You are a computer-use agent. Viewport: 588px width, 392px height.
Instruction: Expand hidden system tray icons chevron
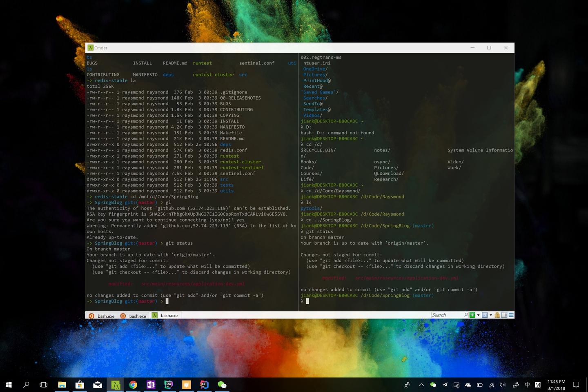click(421, 385)
